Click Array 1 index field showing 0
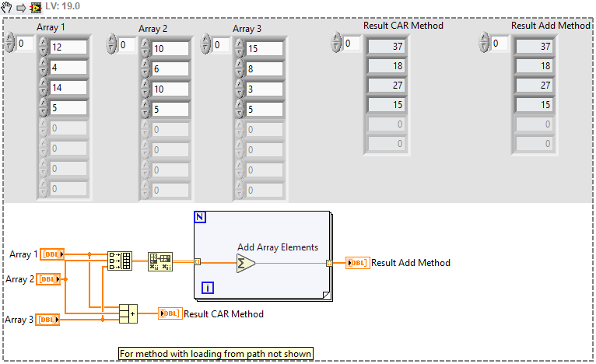This screenshot has width=596, height=364. click(x=25, y=44)
